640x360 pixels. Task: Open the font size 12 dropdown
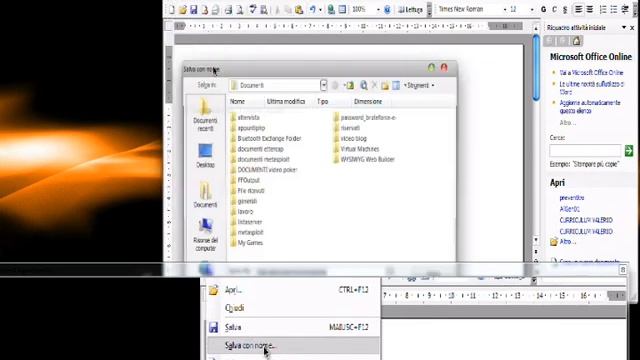(531, 9)
